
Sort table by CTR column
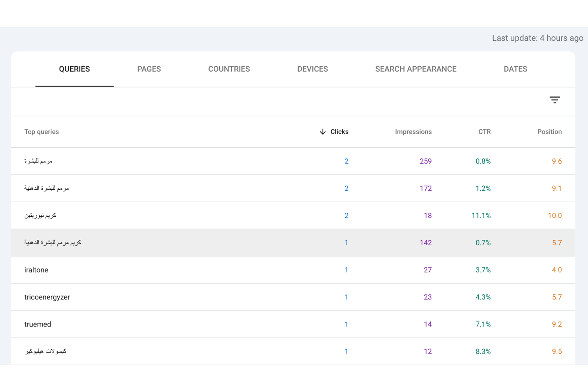(484, 132)
